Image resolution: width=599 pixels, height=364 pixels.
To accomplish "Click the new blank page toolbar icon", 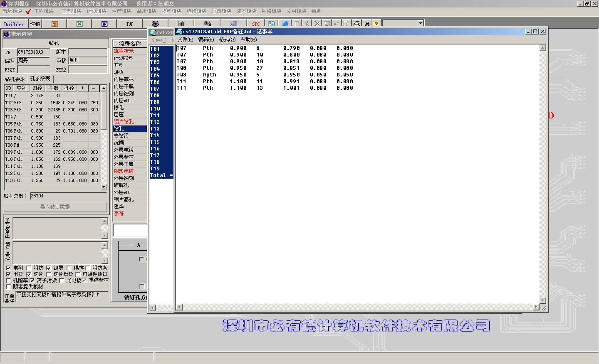I will 297,24.
